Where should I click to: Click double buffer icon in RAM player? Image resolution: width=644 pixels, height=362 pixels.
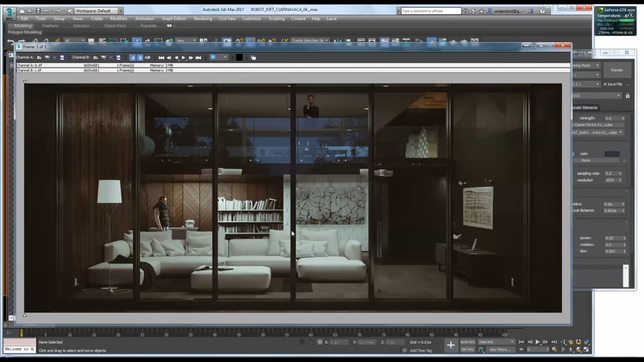click(x=253, y=58)
